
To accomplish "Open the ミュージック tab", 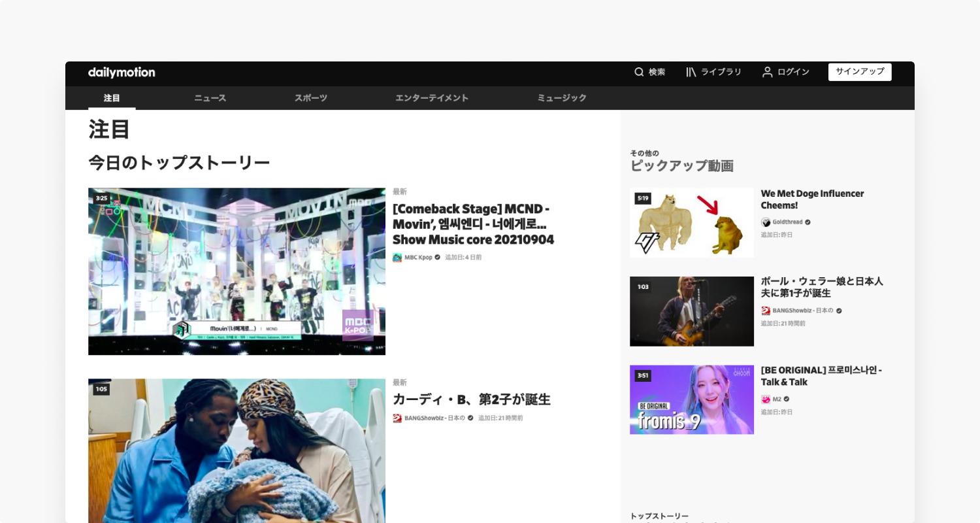I will (x=562, y=98).
